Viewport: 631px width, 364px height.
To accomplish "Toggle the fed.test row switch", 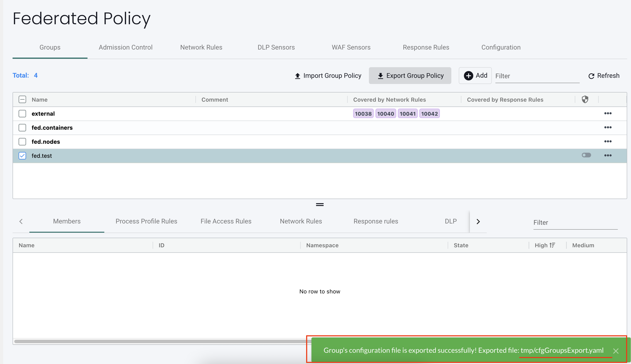I will click(x=586, y=155).
